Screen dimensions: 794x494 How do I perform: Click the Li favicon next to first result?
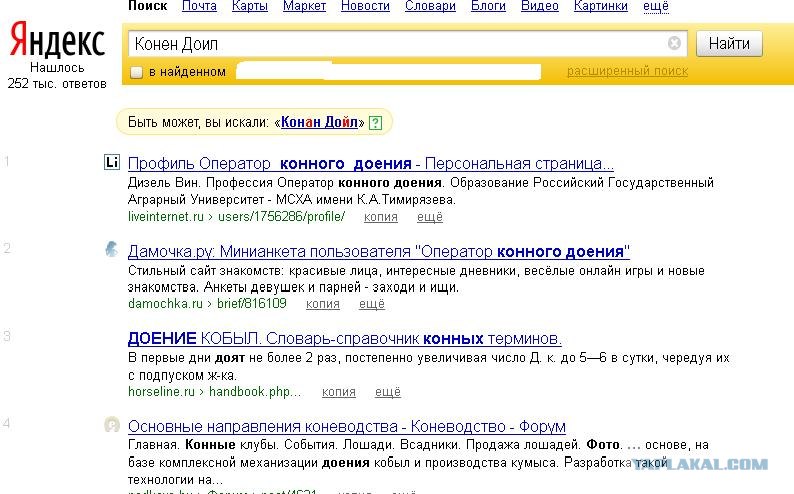point(112,162)
